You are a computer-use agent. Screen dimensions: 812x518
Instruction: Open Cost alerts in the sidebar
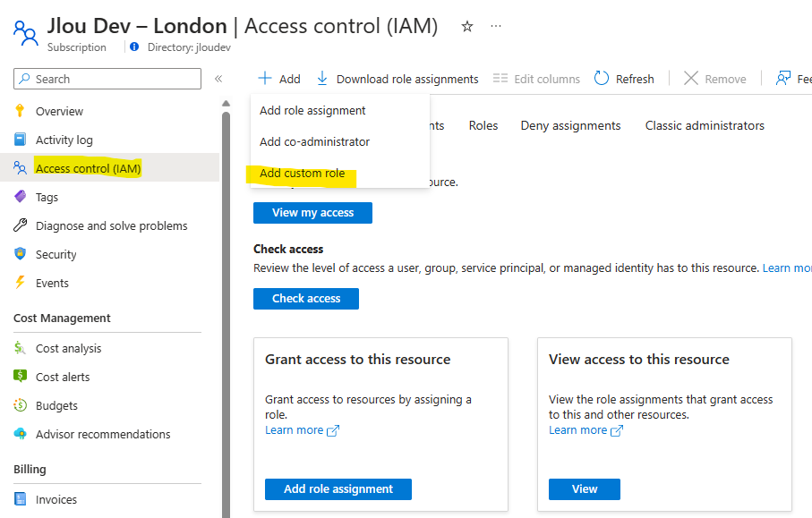[x=63, y=377]
